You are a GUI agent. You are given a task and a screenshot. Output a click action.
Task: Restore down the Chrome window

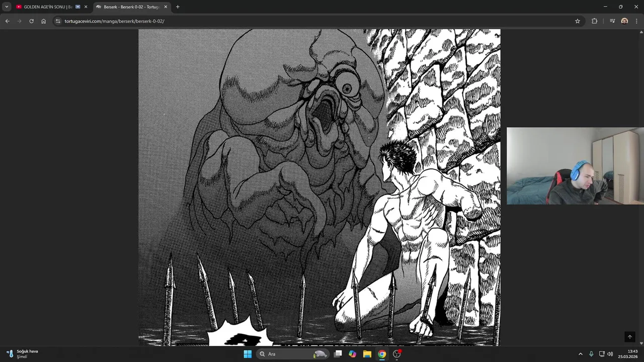tap(621, 7)
